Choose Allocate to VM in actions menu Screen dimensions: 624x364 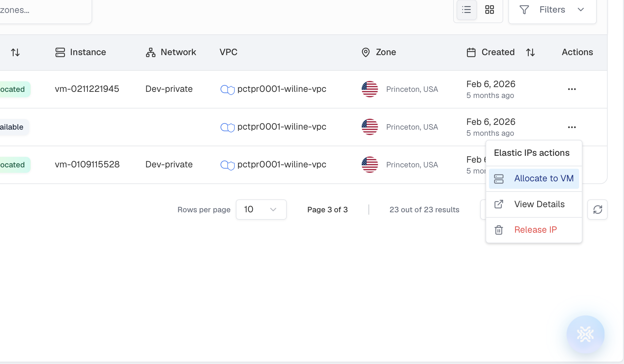pos(534,179)
